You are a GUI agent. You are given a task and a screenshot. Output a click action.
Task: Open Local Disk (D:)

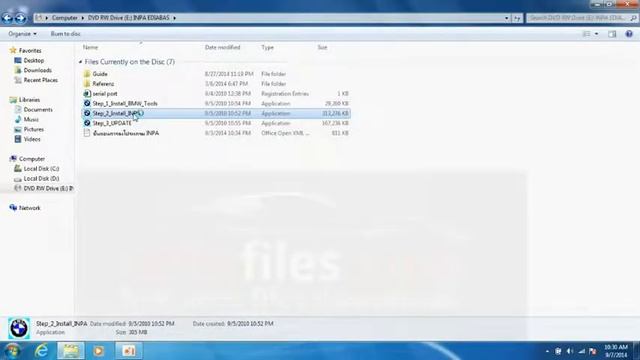41,178
